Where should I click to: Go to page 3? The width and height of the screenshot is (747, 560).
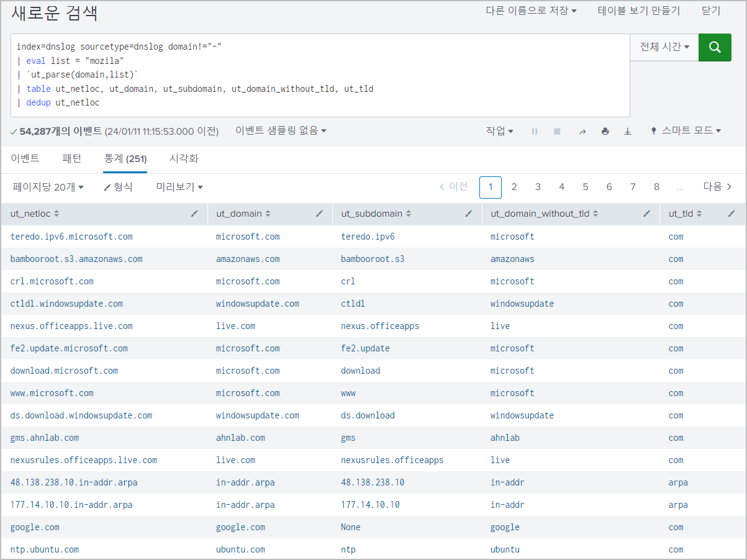tap(538, 187)
